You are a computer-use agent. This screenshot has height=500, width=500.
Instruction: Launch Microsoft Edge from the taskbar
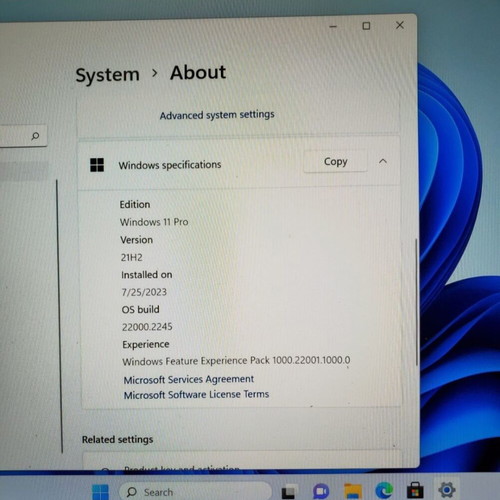[x=384, y=490]
